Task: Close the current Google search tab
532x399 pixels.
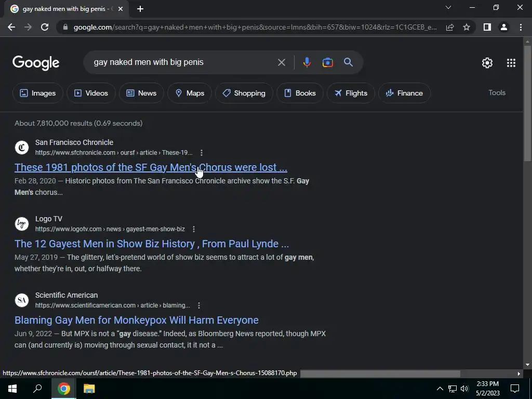Action: click(121, 9)
